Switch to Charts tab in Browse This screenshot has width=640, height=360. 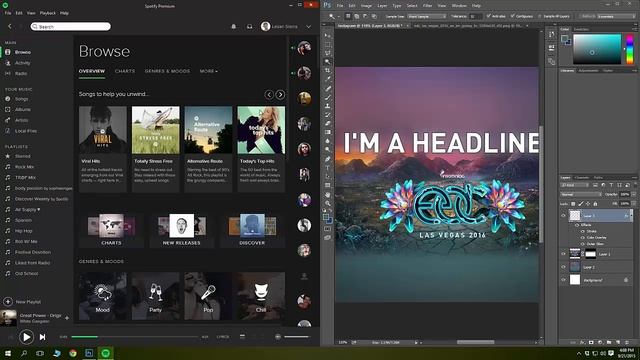coord(125,71)
